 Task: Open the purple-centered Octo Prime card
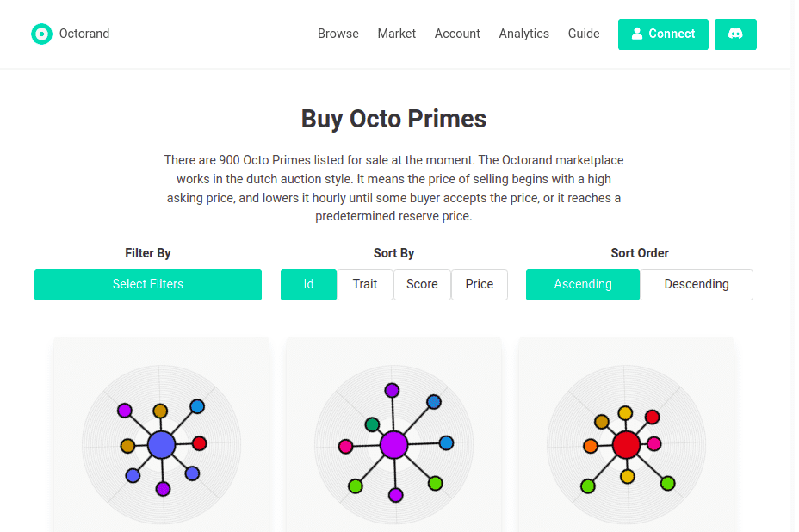tap(393, 443)
